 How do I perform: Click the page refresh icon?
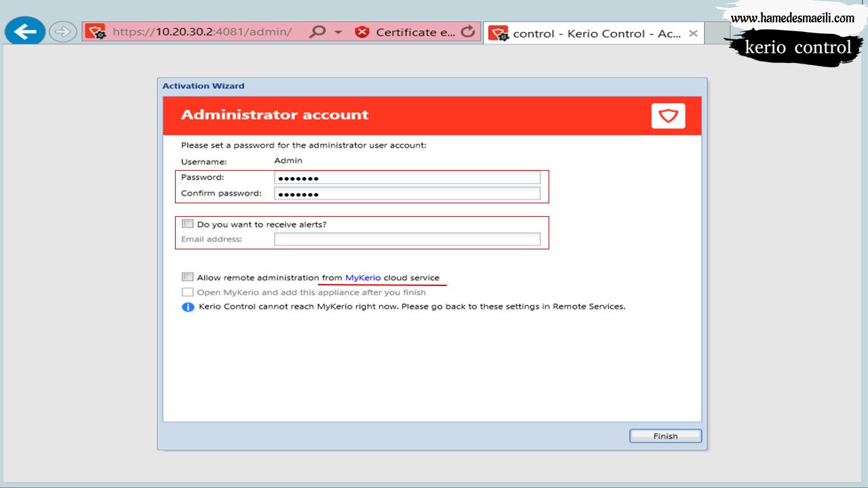coord(467,31)
